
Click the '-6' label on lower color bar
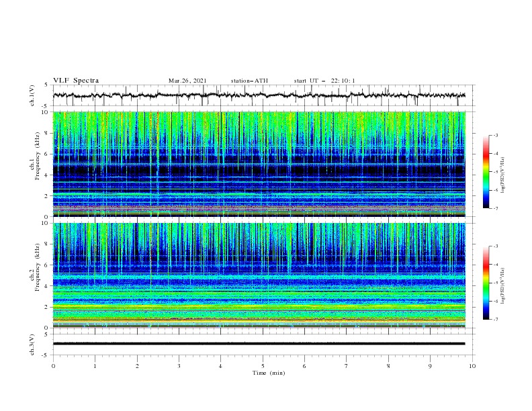[496, 301]
